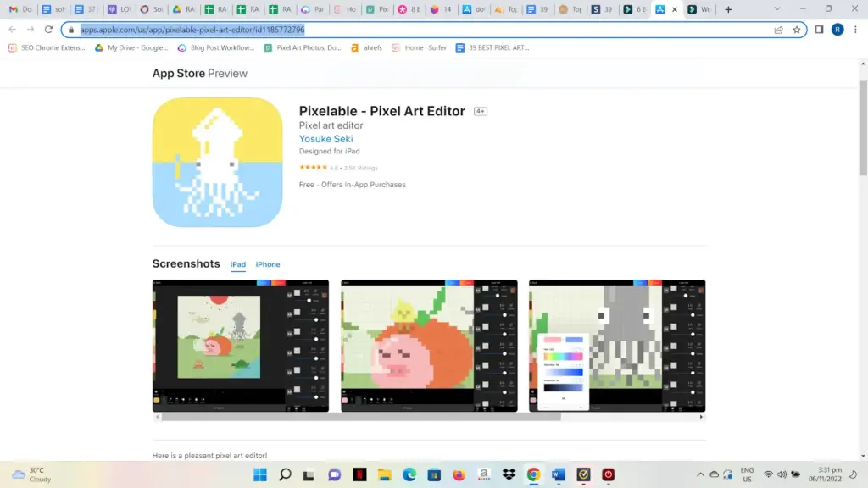This screenshot has height=488, width=868.
Task: Share the page using the send icon
Action: click(779, 28)
